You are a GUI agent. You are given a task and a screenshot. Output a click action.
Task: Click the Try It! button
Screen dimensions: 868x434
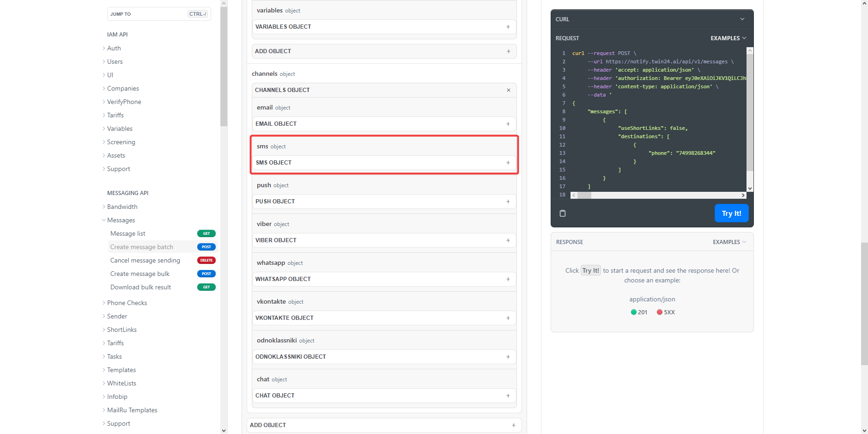point(731,213)
